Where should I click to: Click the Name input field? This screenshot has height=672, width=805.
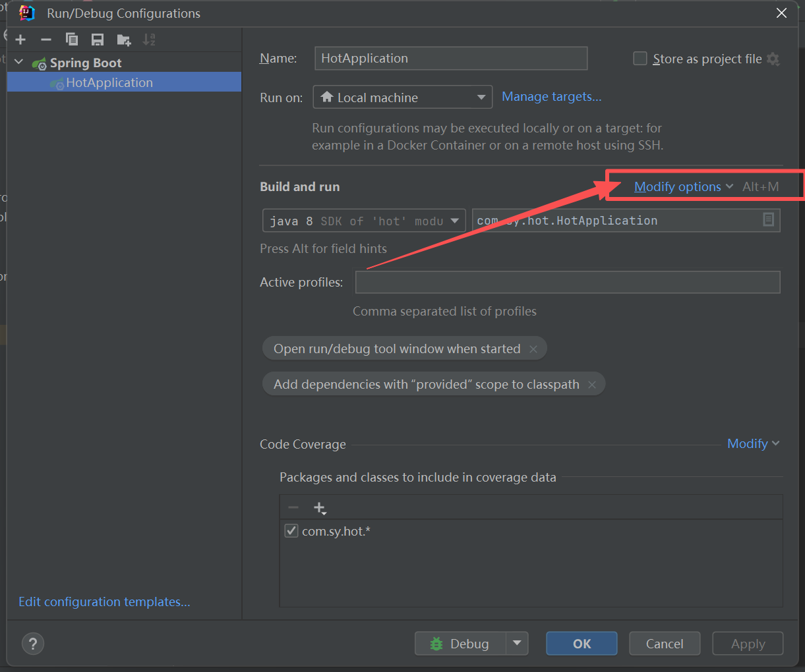pyautogui.click(x=451, y=58)
